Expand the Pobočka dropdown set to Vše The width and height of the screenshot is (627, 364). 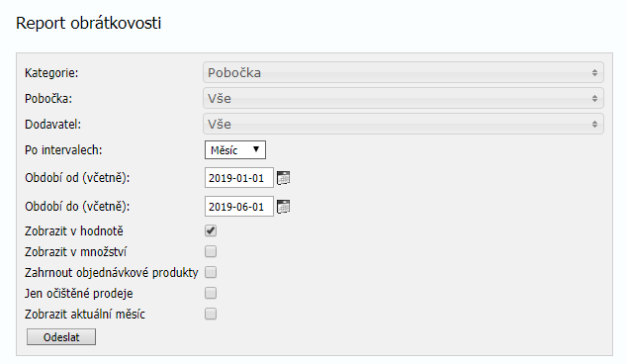coord(403,98)
